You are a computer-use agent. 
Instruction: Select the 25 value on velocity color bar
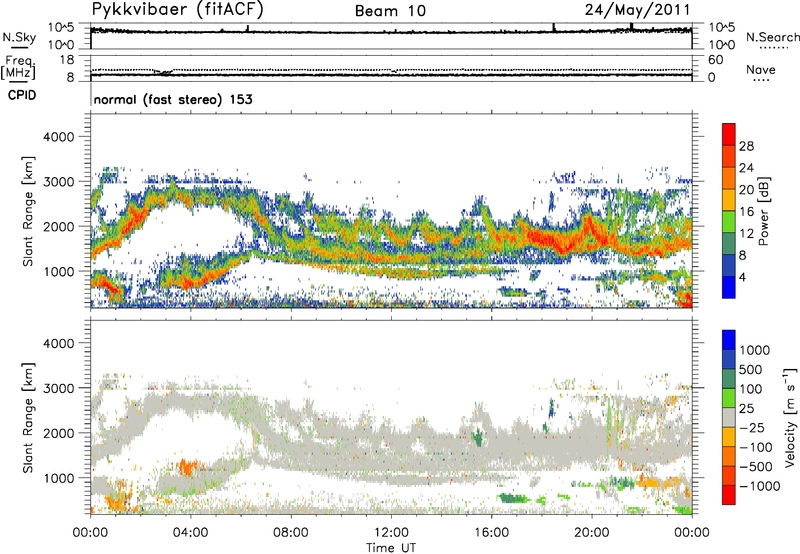(746, 409)
